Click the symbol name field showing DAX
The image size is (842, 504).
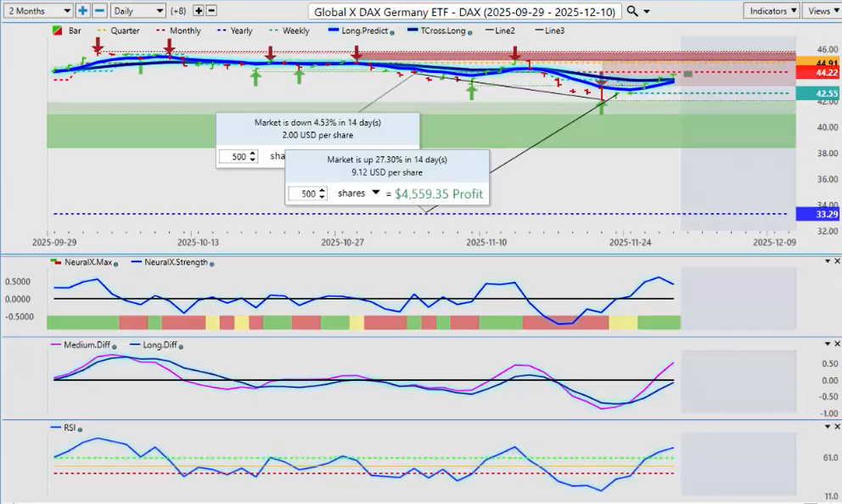click(x=466, y=11)
